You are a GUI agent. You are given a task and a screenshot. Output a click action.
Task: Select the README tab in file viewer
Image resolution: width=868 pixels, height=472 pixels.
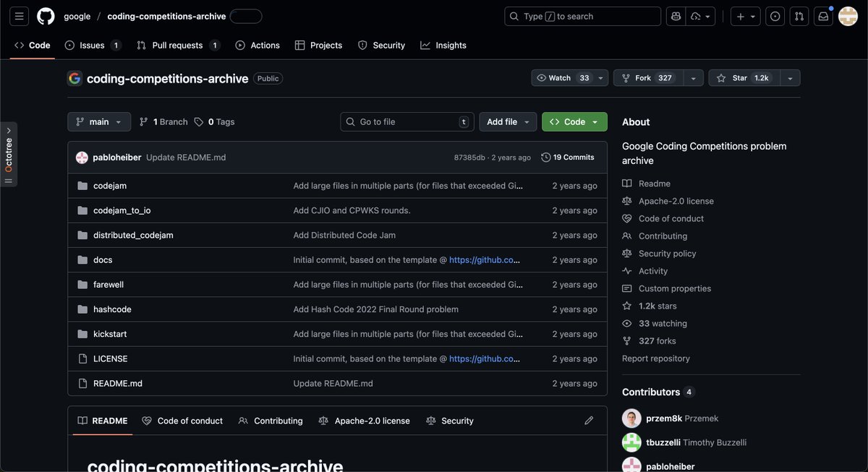(x=103, y=421)
